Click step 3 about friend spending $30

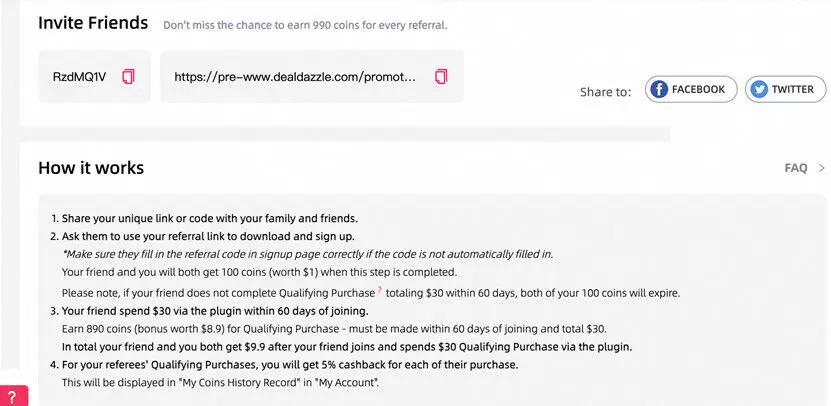(x=215, y=311)
